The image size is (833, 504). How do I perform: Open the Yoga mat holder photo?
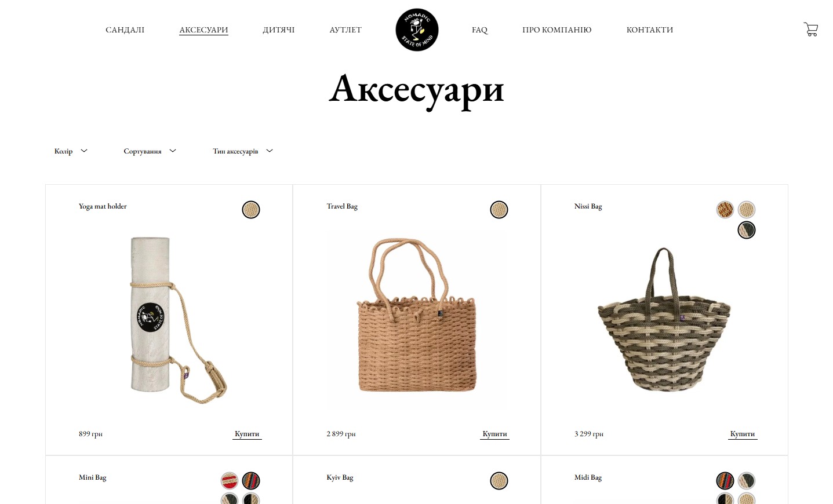[169, 320]
